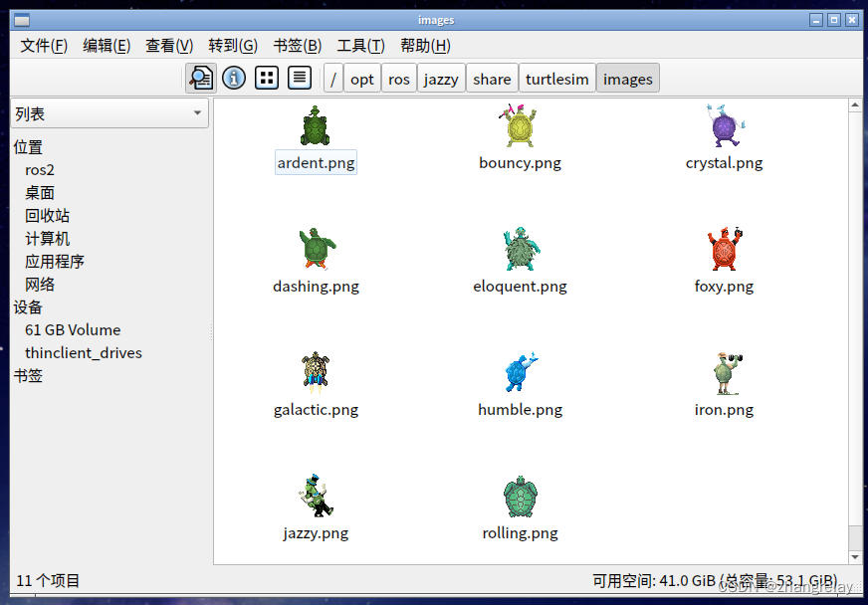This screenshot has width=868, height=605.
Task: Select the jazzy.png turtle icon
Action: pyautogui.click(x=316, y=496)
